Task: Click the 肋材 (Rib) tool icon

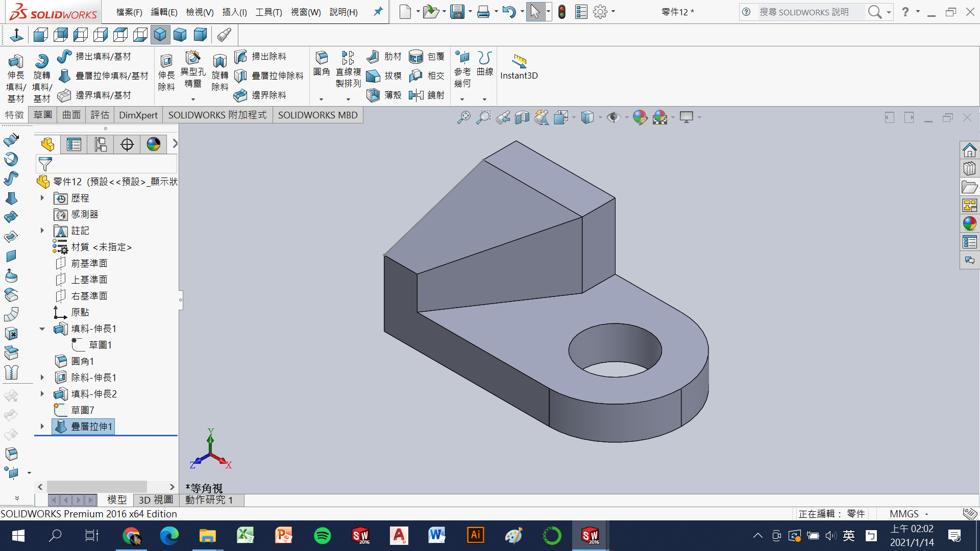Action: [373, 56]
